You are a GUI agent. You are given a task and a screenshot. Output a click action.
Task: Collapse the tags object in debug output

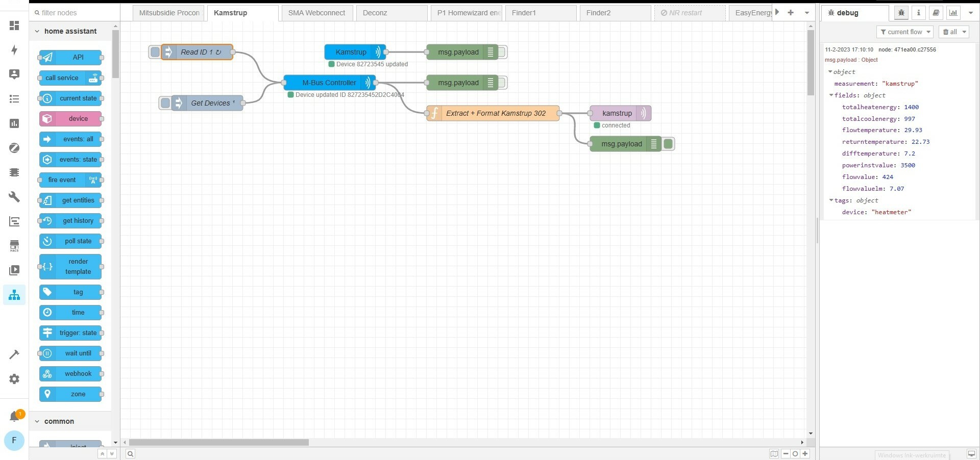831,200
